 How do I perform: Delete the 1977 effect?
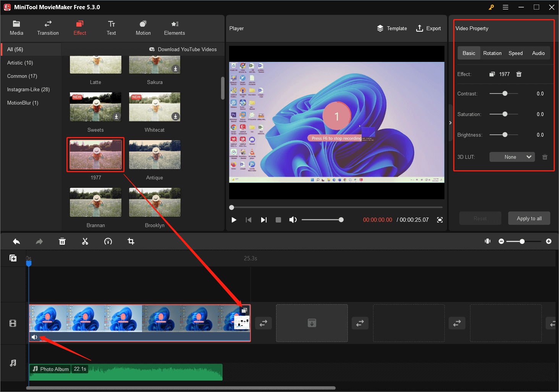tap(519, 74)
